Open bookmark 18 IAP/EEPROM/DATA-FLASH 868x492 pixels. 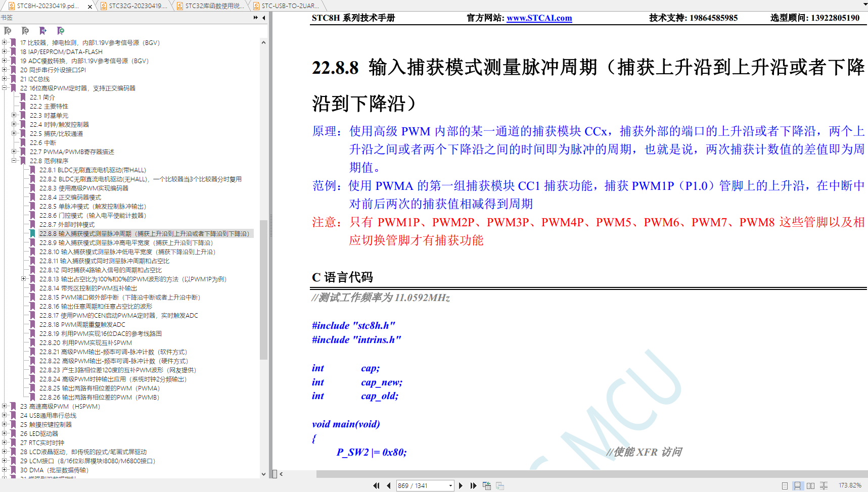(61, 52)
